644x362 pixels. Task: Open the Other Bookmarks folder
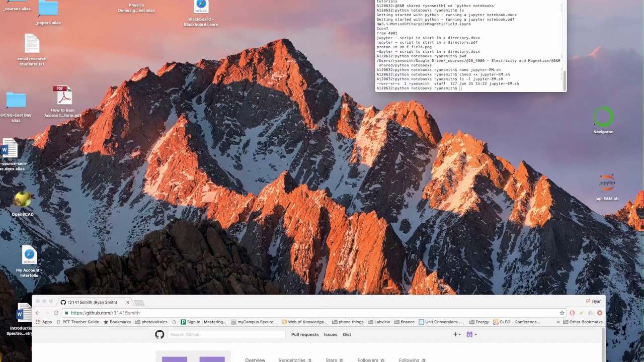pos(583,322)
